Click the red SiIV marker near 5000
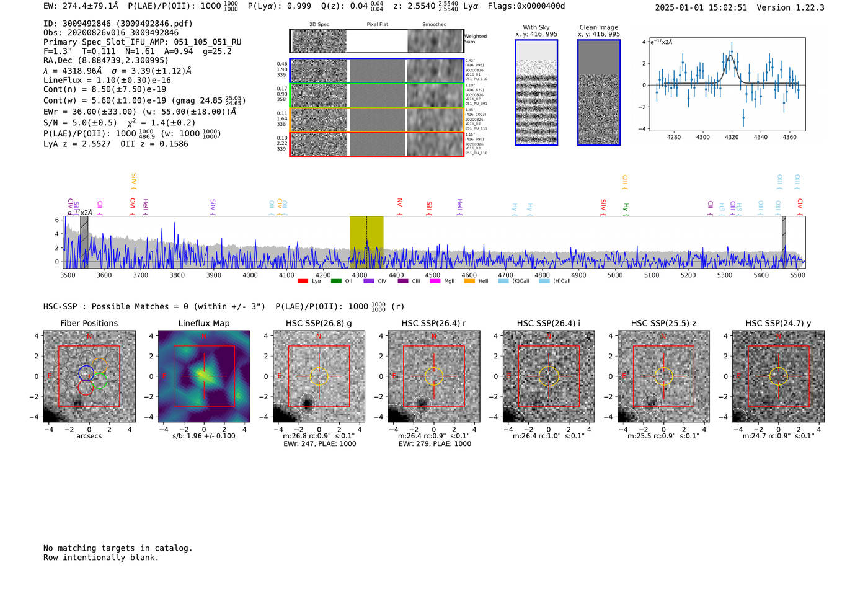 [x=603, y=206]
